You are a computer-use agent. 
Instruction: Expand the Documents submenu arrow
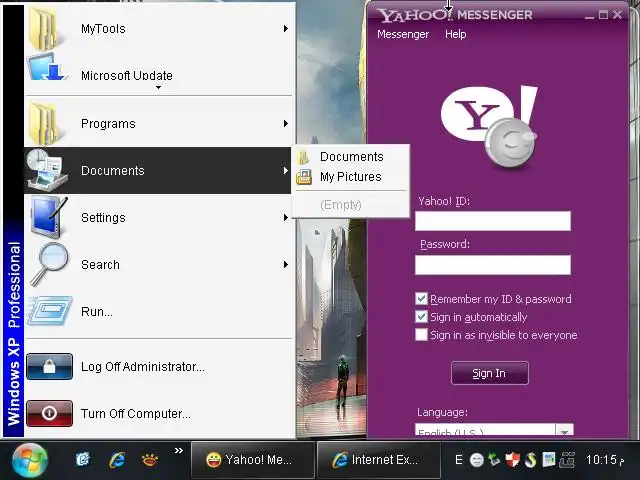point(286,170)
